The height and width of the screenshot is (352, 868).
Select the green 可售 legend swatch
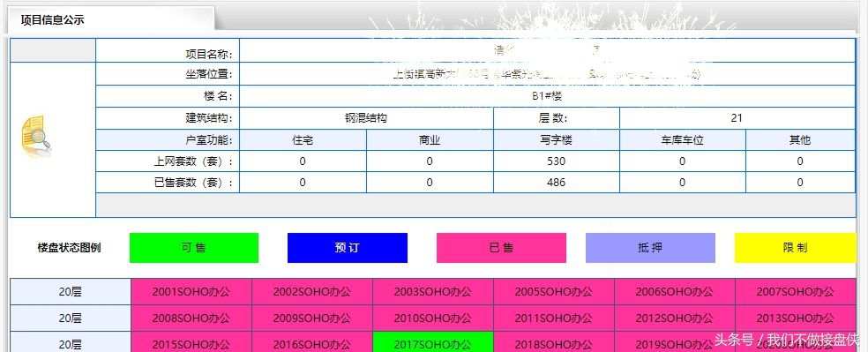click(x=194, y=248)
